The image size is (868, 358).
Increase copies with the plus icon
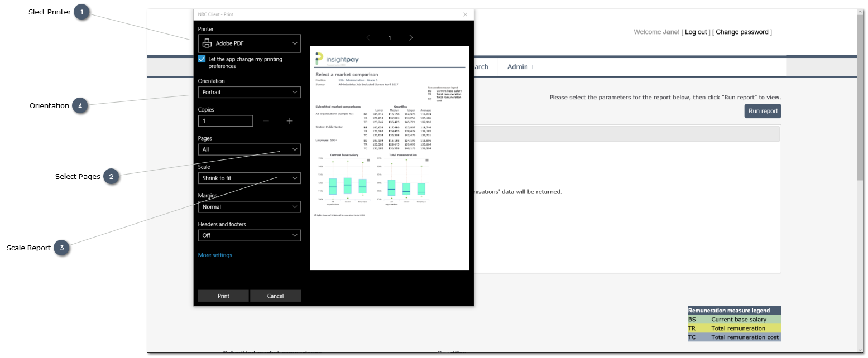coord(290,121)
